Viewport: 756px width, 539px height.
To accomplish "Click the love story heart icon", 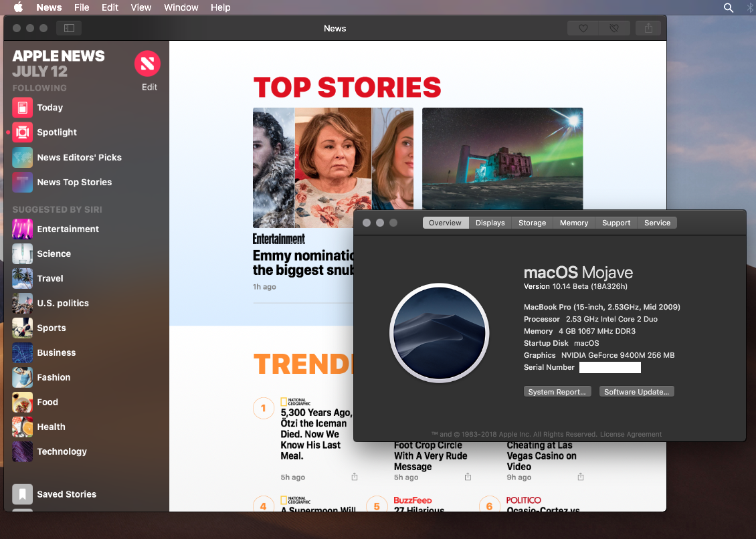I will point(583,28).
